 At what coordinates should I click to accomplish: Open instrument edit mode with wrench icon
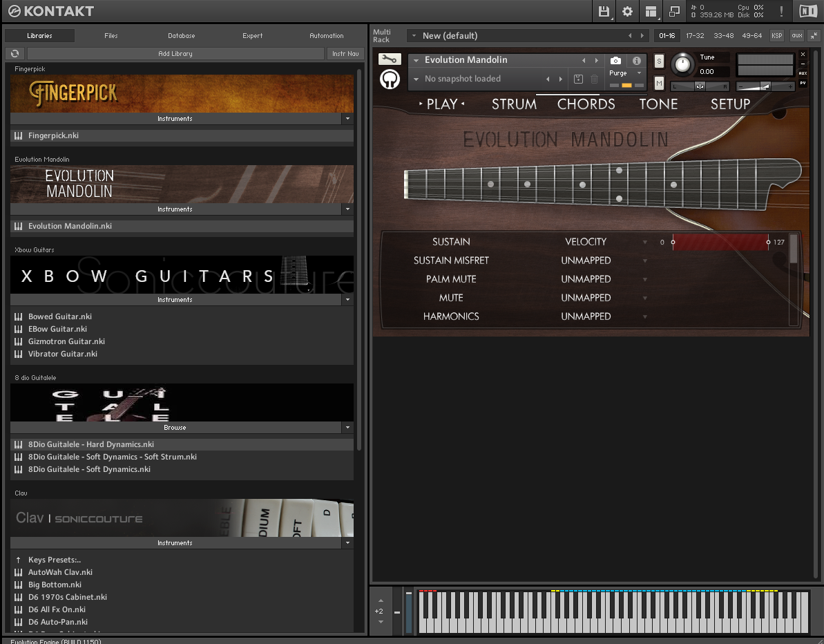tap(390, 59)
